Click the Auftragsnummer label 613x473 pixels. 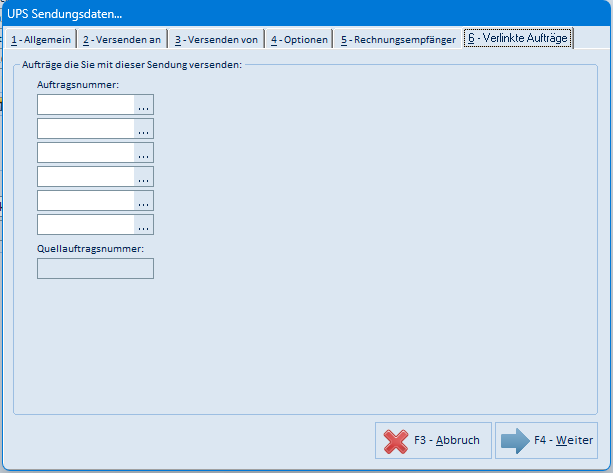(78, 84)
